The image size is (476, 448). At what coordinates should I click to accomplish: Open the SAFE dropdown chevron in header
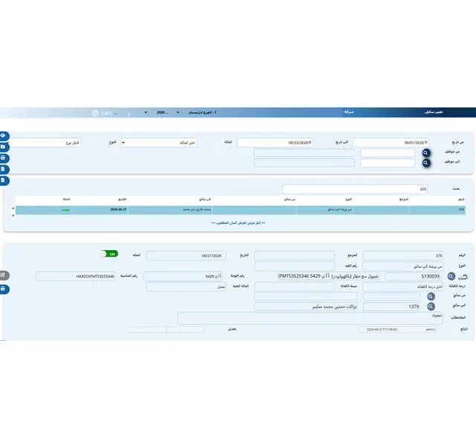[116, 114]
